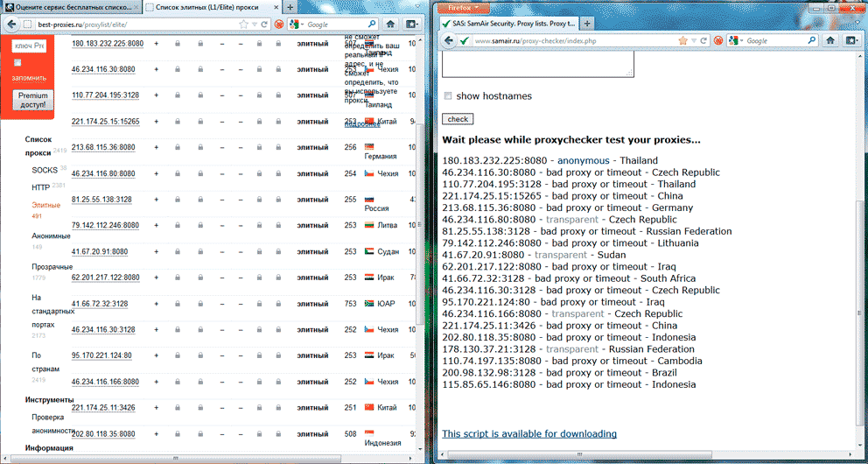Open a new tab in the samair window
Image resolution: width=868 pixels, height=464 pixels.
tap(588, 25)
